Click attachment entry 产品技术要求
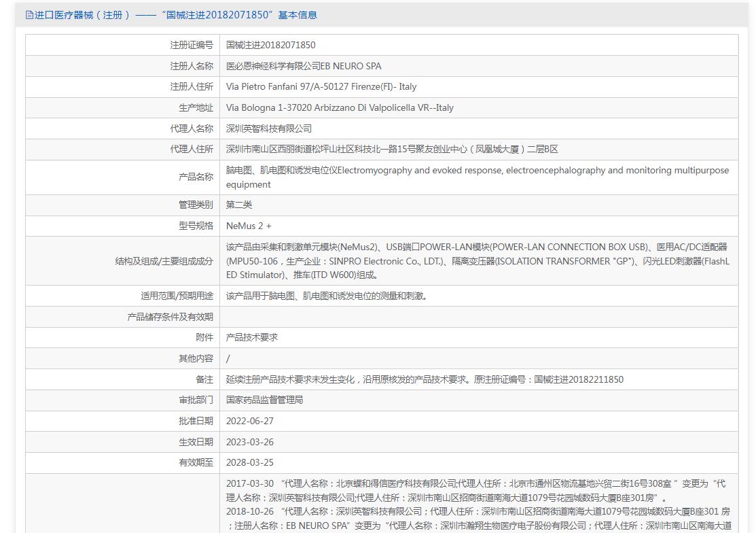The height and width of the screenshot is (533, 756). (252, 337)
